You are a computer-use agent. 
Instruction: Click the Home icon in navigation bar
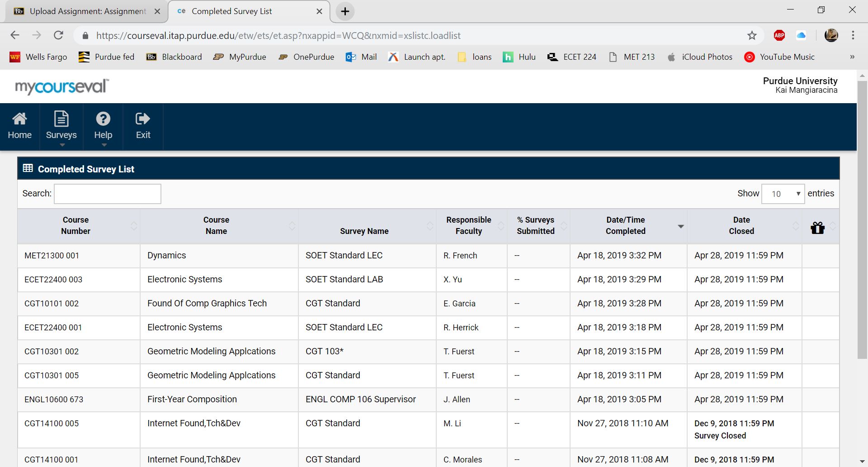pos(19,126)
